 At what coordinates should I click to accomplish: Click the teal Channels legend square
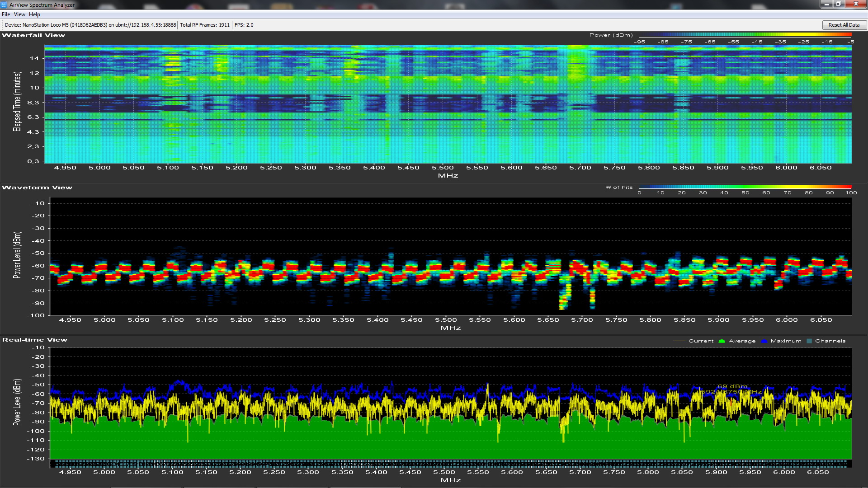(809, 341)
